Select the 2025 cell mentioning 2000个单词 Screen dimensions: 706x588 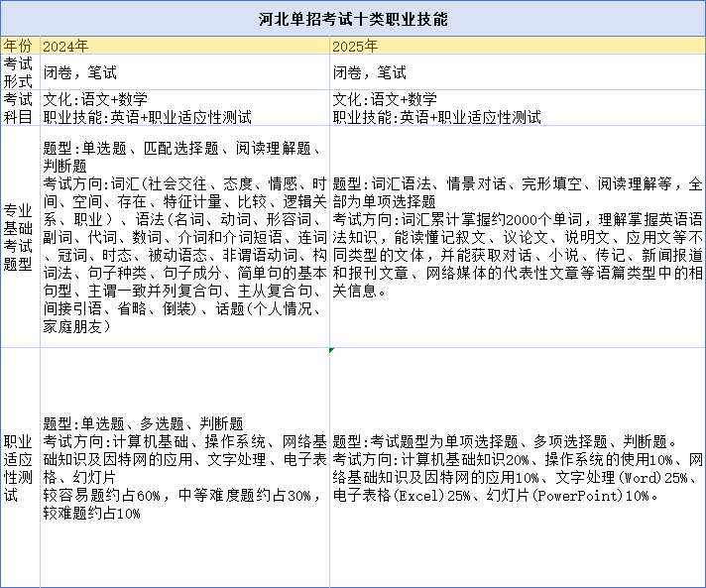518,237
